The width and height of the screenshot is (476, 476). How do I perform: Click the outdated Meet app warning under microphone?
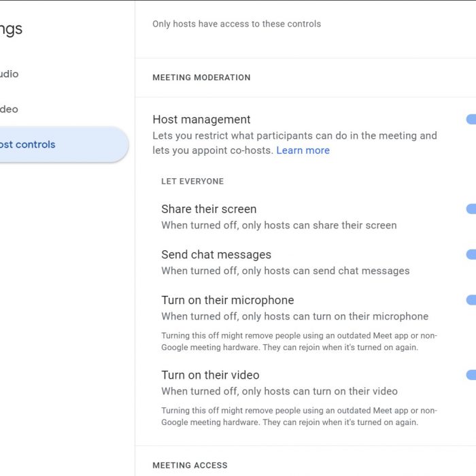pyautogui.click(x=299, y=341)
